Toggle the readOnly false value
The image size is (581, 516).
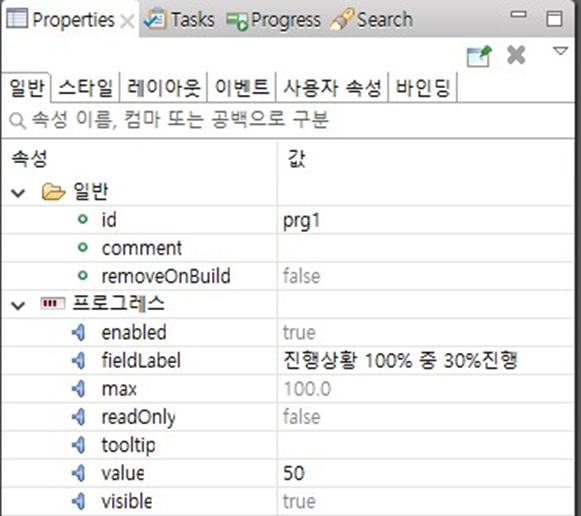point(425,417)
